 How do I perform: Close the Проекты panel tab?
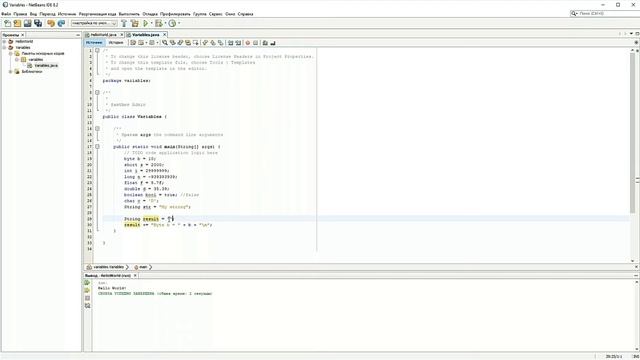(x=22, y=35)
